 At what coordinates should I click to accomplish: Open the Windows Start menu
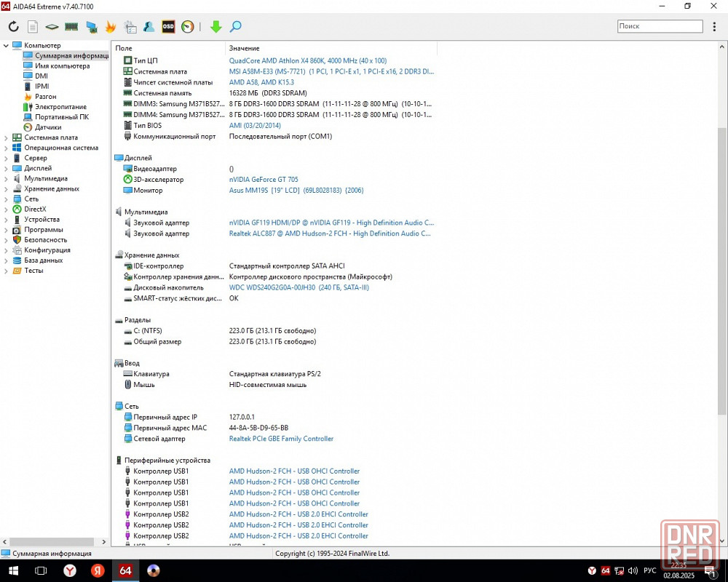click(13, 570)
